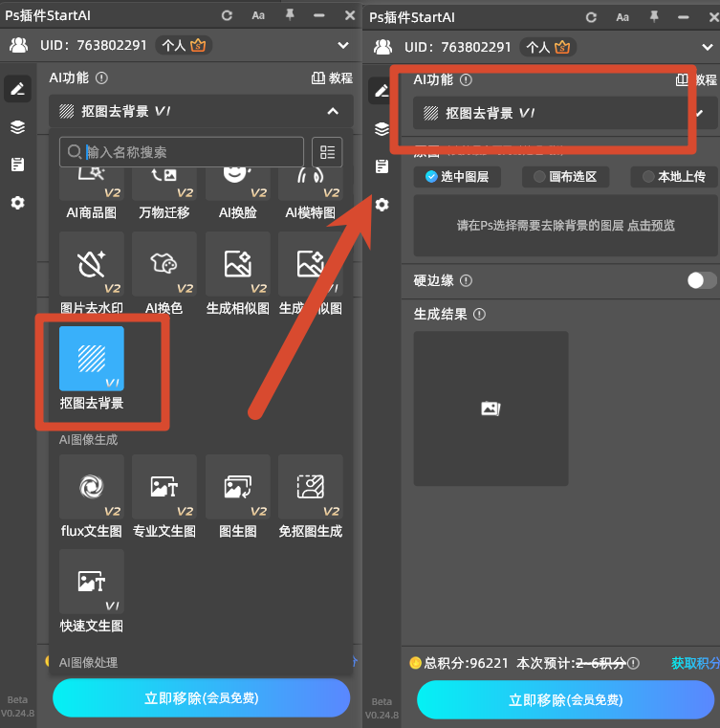Click 获取积分 link
Screen dimensions: 720x728
coord(695,663)
